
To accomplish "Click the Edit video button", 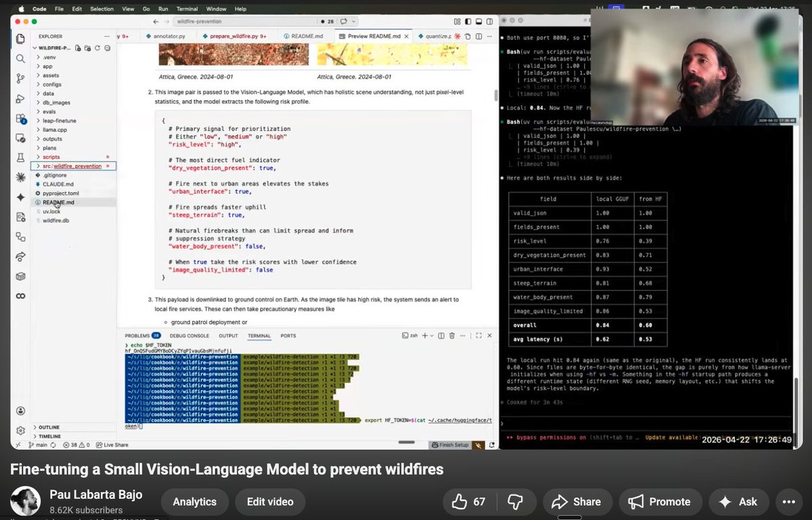I will (270, 502).
